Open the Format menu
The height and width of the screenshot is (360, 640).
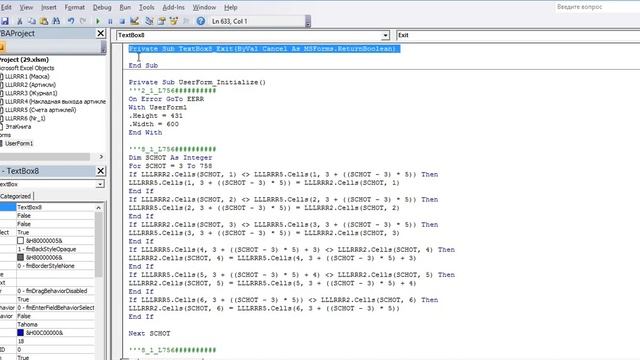[75, 7]
